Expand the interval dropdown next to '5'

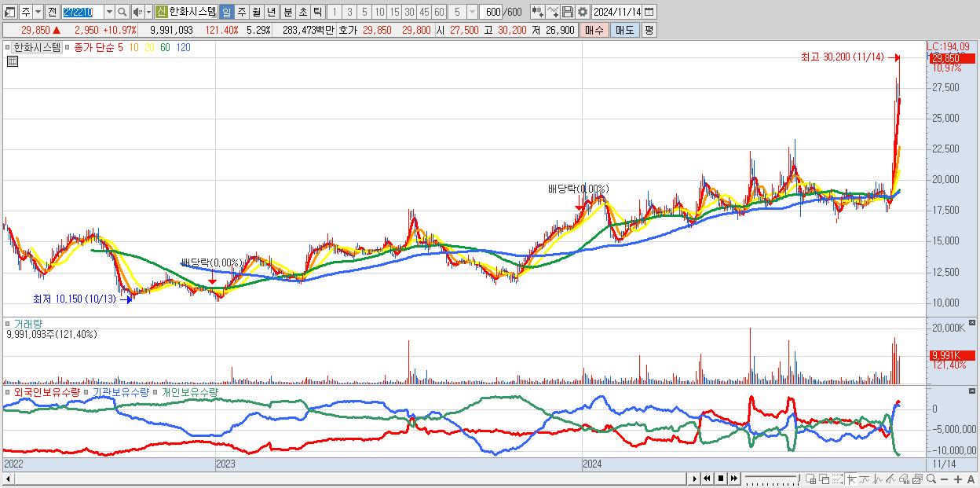(x=472, y=12)
